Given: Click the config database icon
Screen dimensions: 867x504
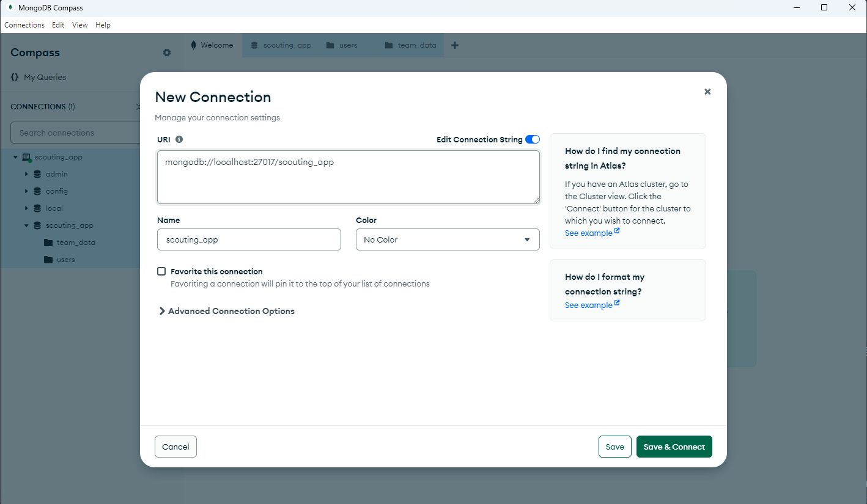Looking at the screenshot, I should [x=37, y=191].
